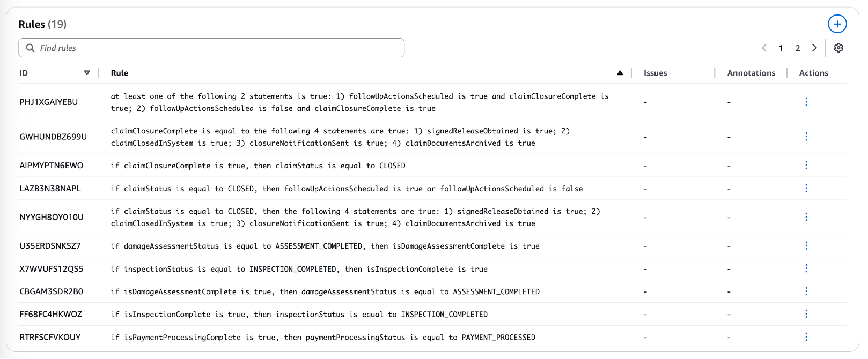Image resolution: width=868 pixels, height=359 pixels.
Task: Expand the ID column sort dropdown arrow
Action: [87, 73]
